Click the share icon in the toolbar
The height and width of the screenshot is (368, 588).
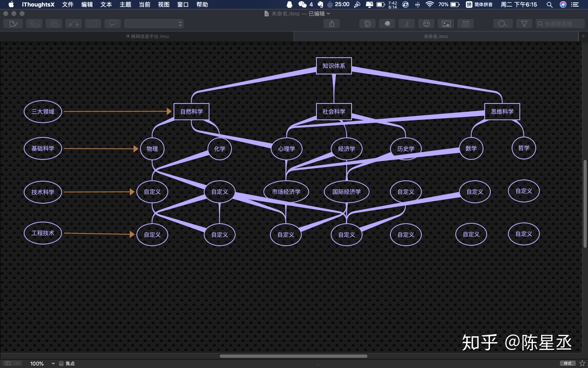pyautogui.click(x=332, y=24)
